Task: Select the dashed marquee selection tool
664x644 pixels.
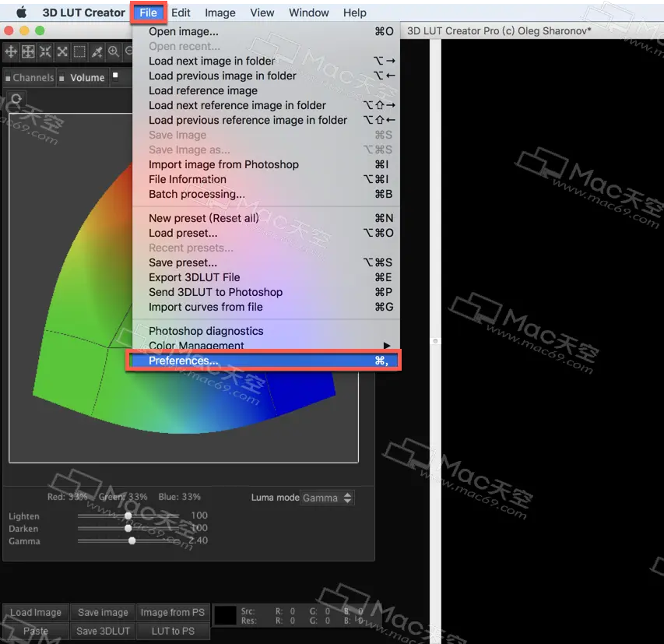Action: pyautogui.click(x=79, y=51)
